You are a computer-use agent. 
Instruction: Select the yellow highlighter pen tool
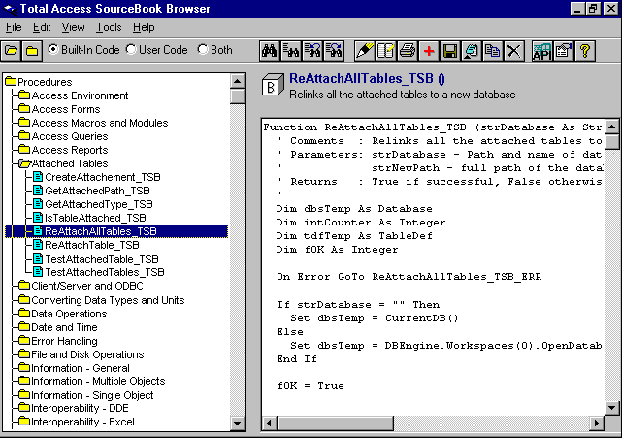pyautogui.click(x=364, y=51)
